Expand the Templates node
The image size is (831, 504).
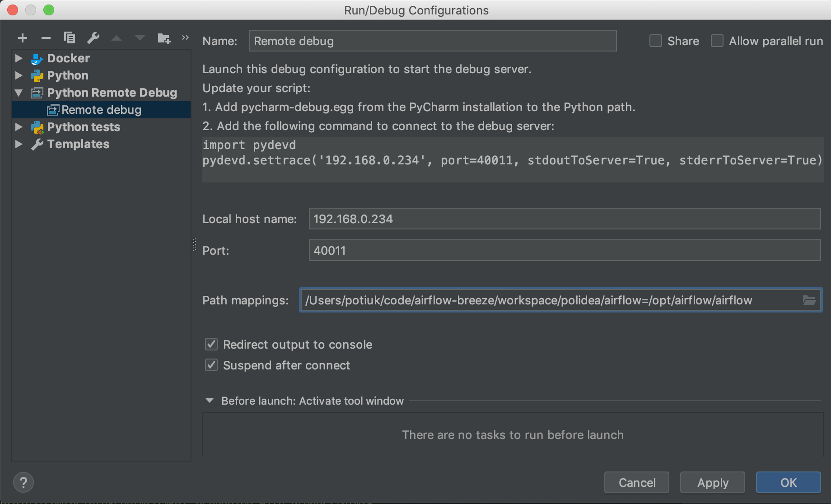(x=19, y=144)
